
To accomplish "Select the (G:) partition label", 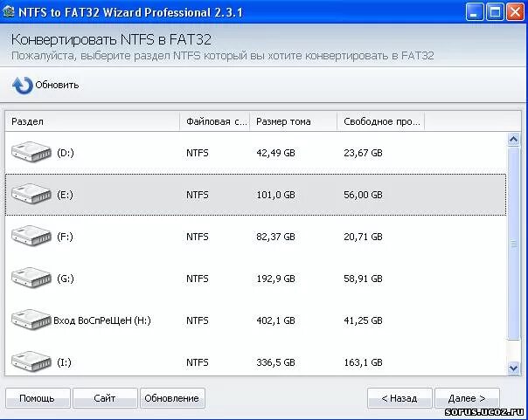I will [66, 279].
